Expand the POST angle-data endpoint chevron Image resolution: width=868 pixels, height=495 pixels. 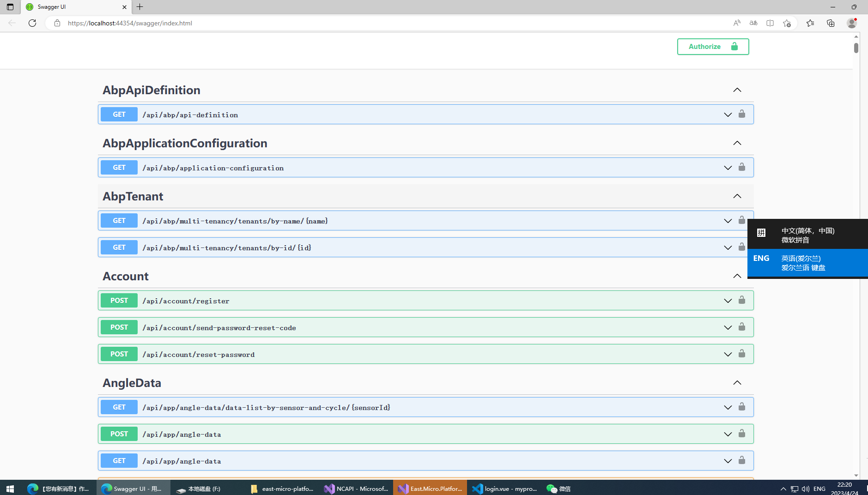728,435
